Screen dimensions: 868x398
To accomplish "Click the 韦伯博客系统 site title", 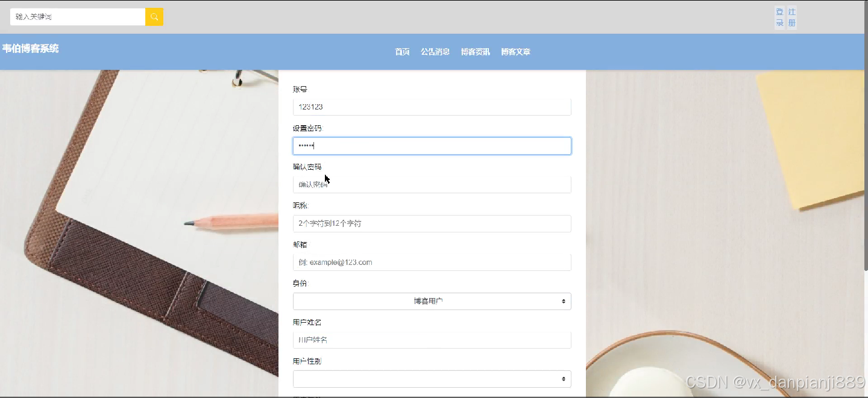I will (x=30, y=49).
